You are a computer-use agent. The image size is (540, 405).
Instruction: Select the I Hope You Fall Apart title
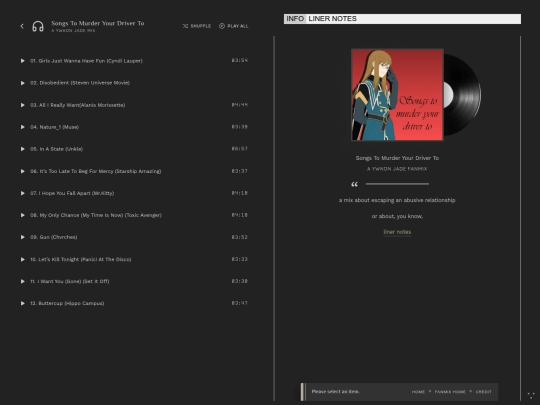click(x=72, y=193)
